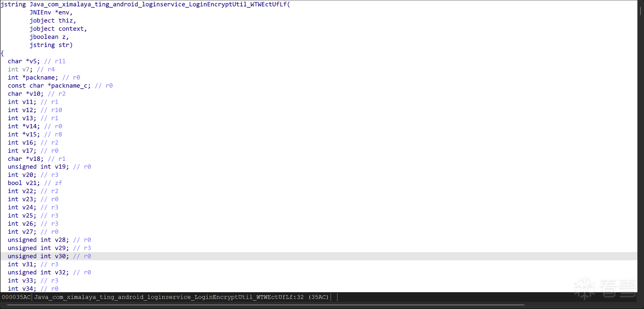
Task: Click the 'int v12' declaration with r10
Action: [x=22, y=110]
